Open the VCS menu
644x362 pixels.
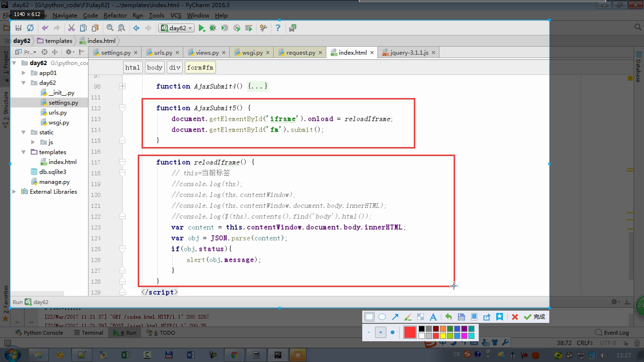point(176,16)
